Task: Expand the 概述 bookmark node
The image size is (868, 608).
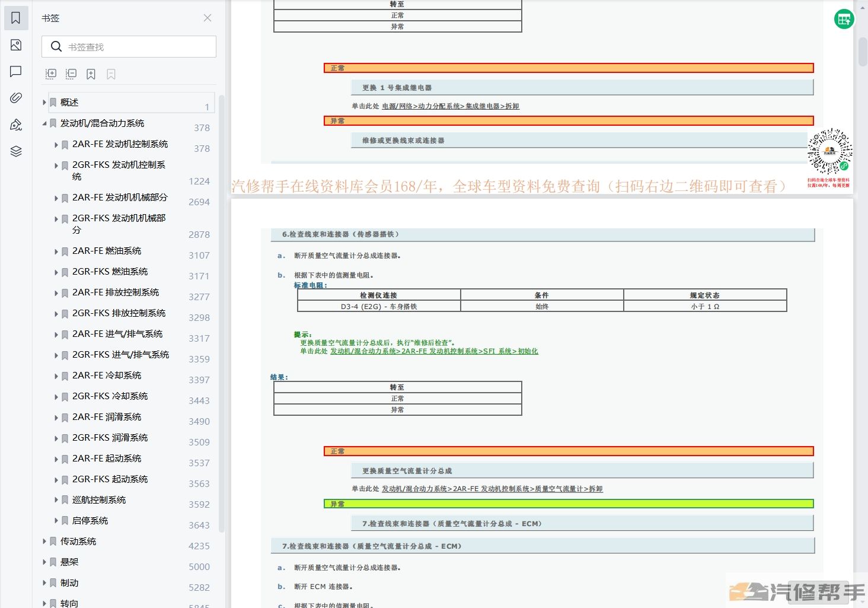Action: pos(44,103)
